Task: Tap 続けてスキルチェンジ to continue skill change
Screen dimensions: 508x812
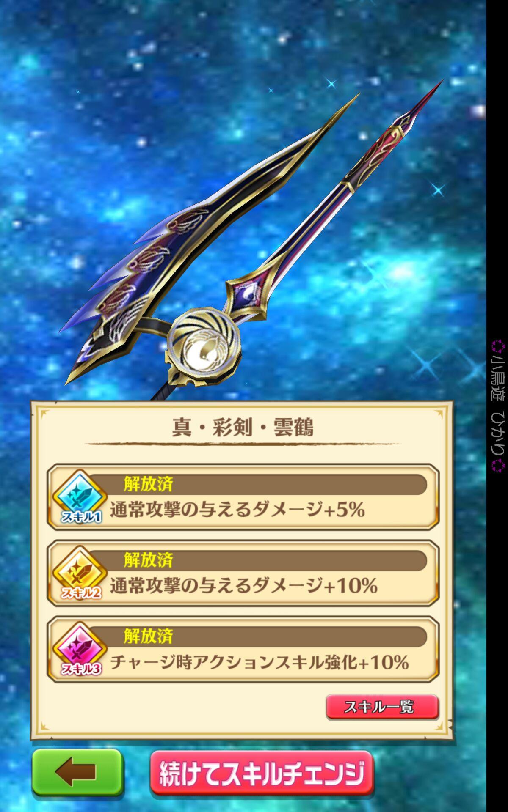Action: click(x=262, y=773)
